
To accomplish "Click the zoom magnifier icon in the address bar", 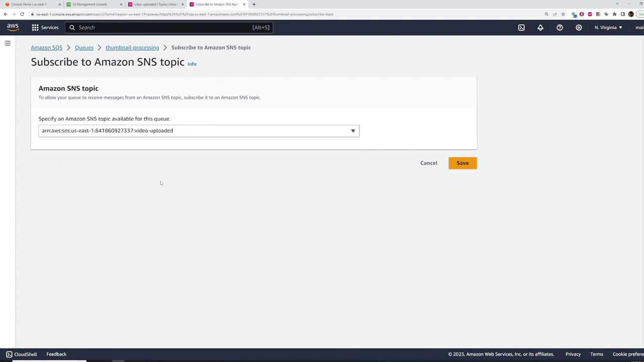I will tap(546, 14).
